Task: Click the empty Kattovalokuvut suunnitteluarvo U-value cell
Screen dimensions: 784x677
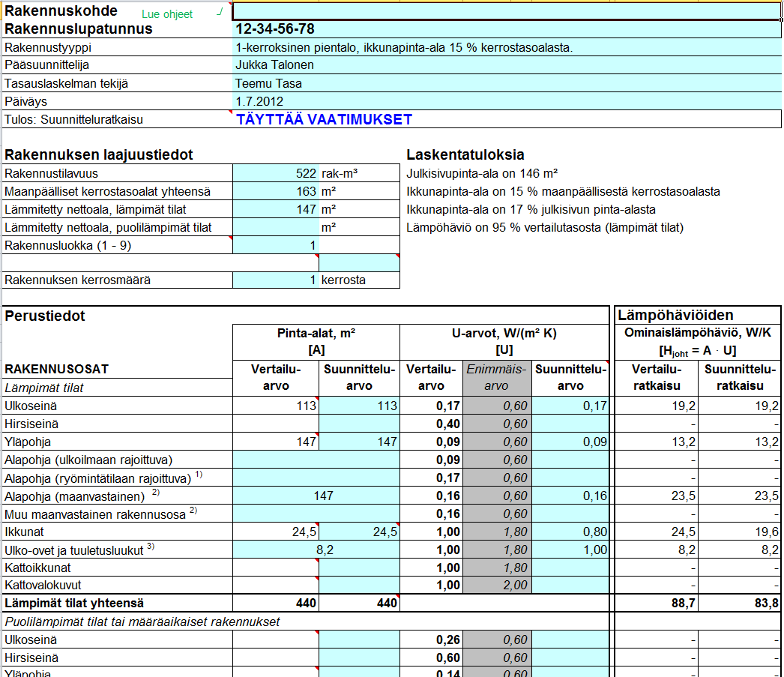Action: (570, 585)
